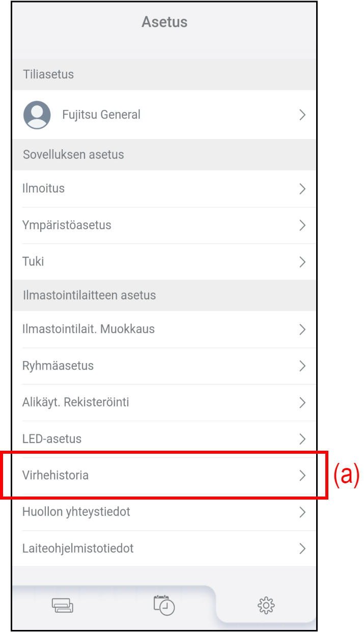The image size is (364, 633).
Task: Open LED-asetus settings
Action: pyautogui.click(x=52, y=439)
